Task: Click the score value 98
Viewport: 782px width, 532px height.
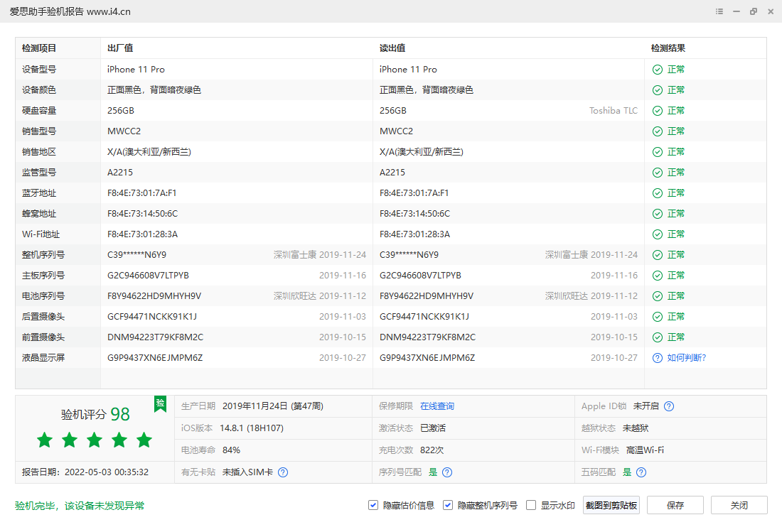Action: 119,414
